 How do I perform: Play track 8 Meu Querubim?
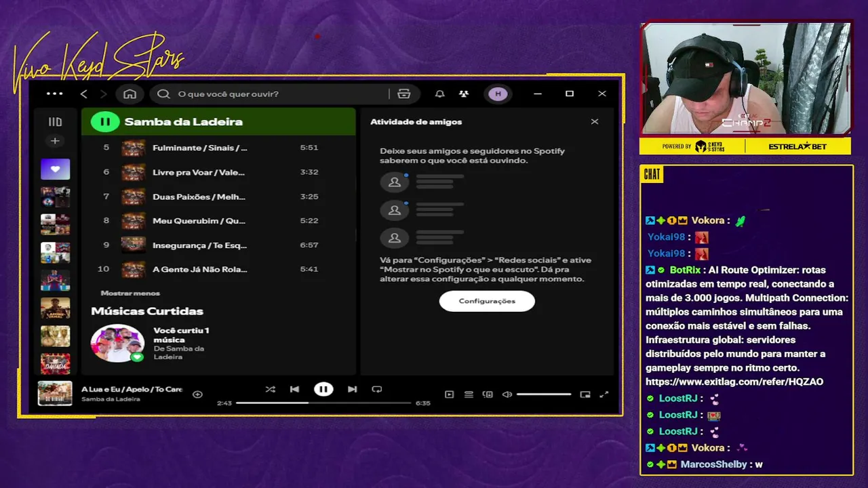(218, 220)
